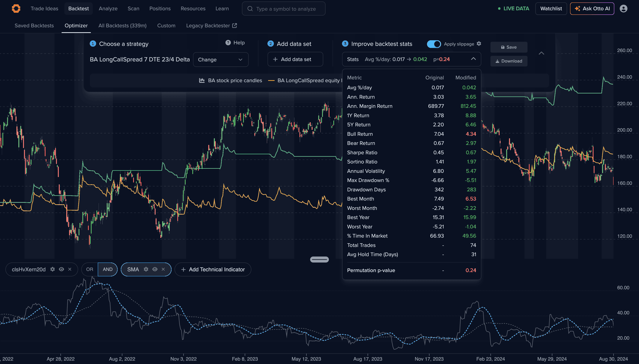Click the Total Trades value 74
This screenshot has height=364, width=639.
[473, 245]
